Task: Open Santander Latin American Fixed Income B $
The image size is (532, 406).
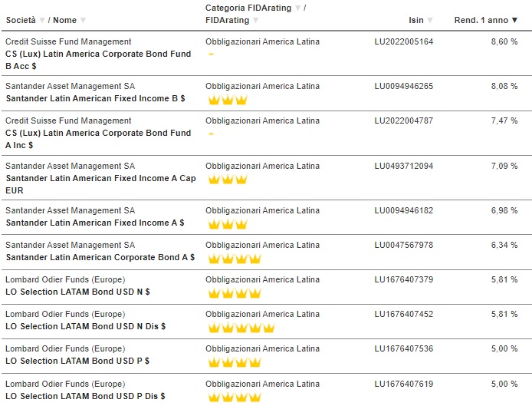Action: point(95,98)
